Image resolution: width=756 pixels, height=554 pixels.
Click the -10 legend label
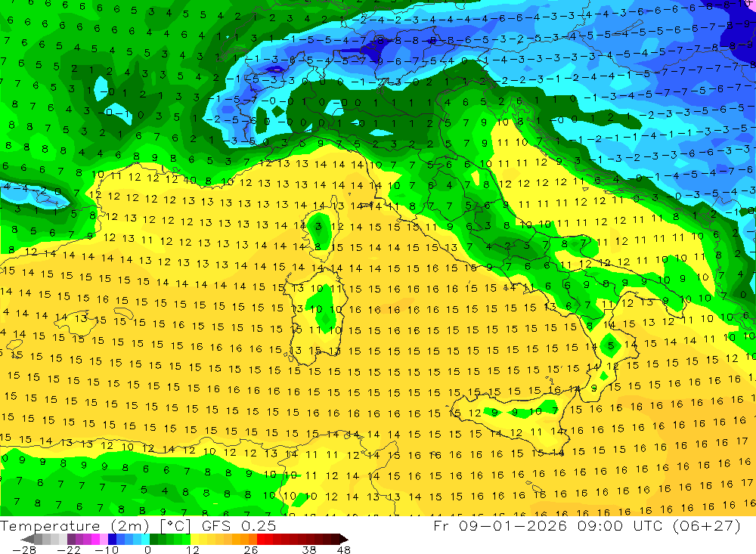(x=107, y=549)
